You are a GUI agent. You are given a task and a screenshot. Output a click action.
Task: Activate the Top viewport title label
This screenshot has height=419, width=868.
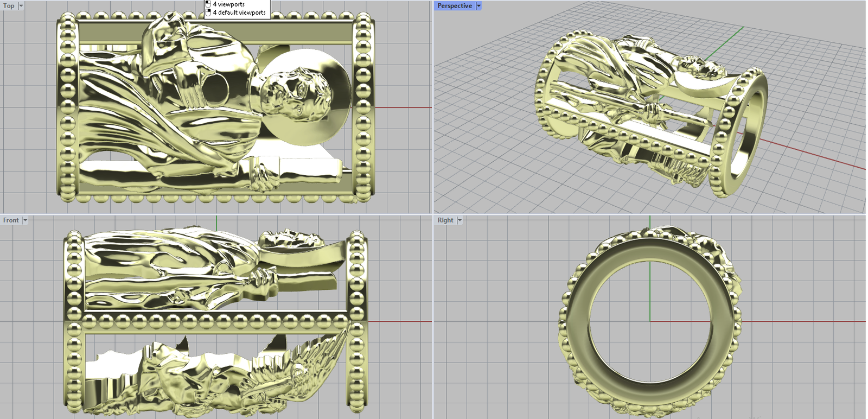(x=9, y=6)
